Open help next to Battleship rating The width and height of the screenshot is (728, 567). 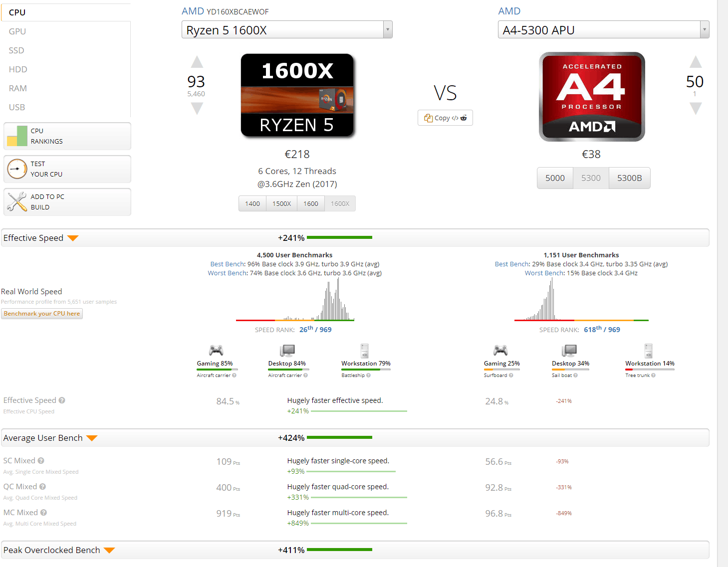point(368,376)
